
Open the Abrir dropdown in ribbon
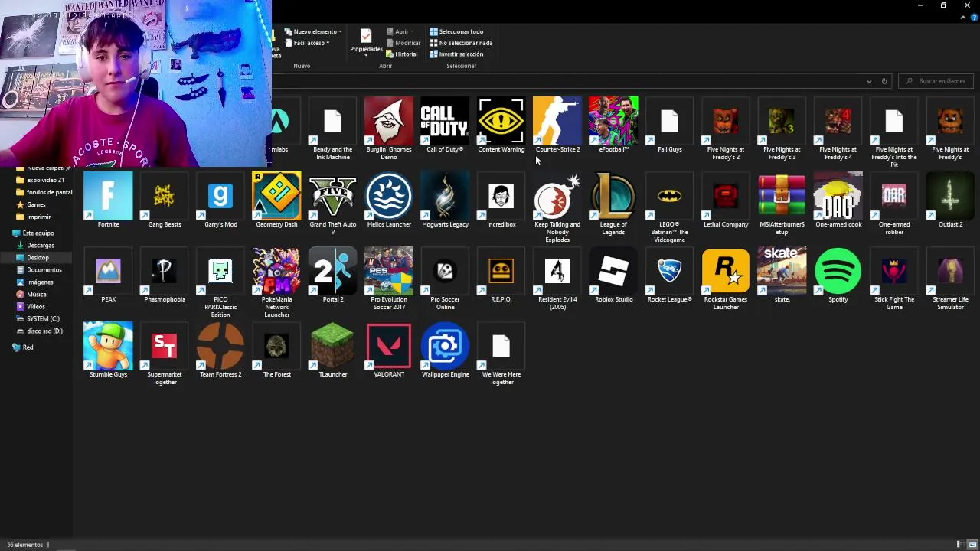tap(400, 31)
